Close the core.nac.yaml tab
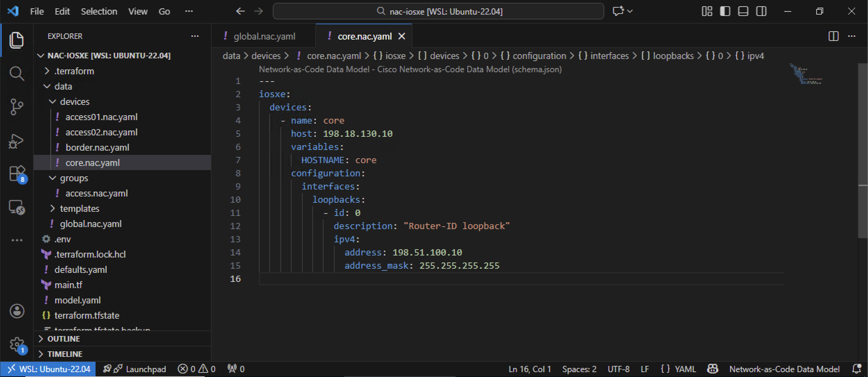Screen dimensions: 868x377 [402, 36]
